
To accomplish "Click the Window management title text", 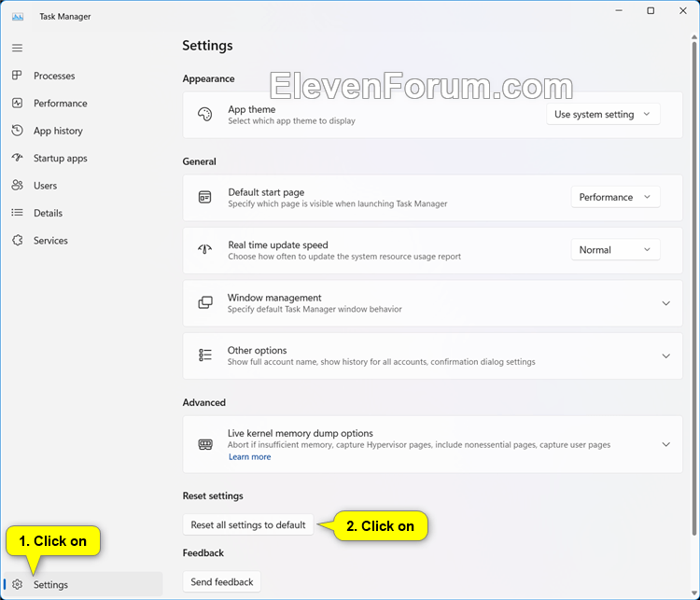I will 274,298.
